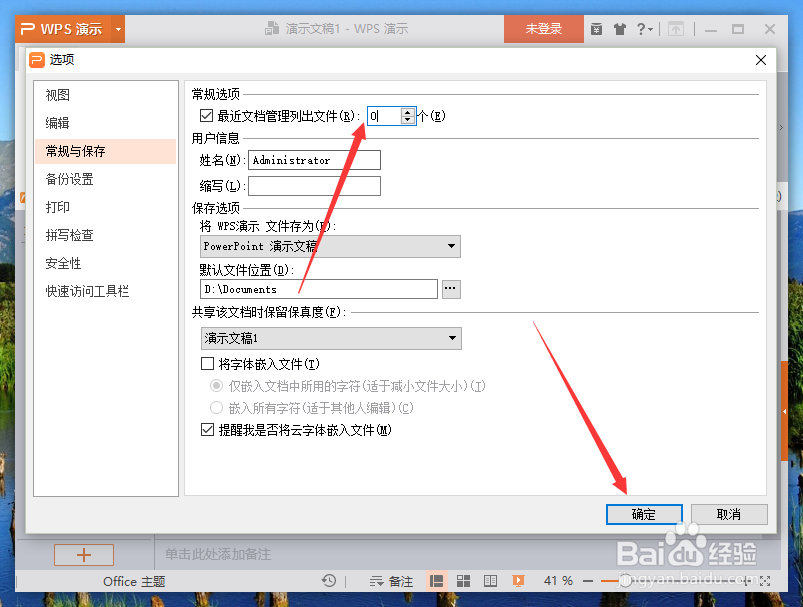Click the history clock icon in status bar
803x607 pixels.
click(329, 581)
